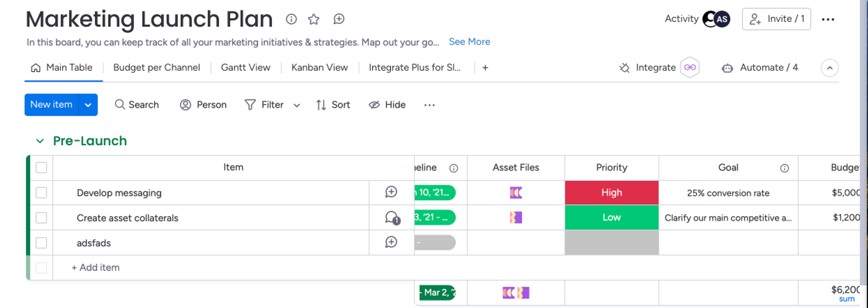
Task: Star the Marketing Launch Plan board
Action: point(314,19)
